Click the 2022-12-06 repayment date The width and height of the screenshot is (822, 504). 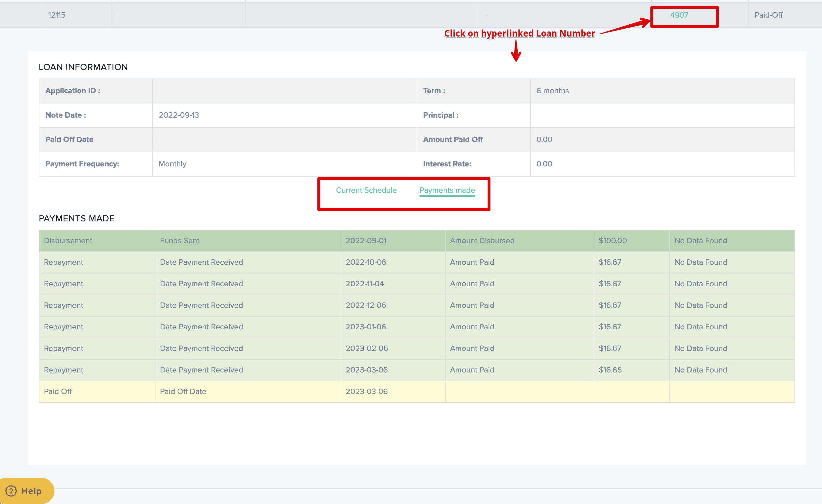tap(366, 305)
